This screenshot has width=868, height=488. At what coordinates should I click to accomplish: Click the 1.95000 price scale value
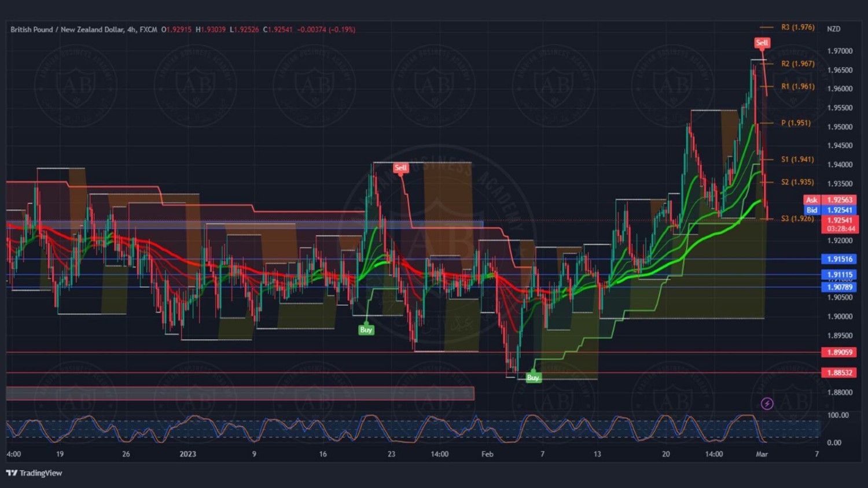pos(840,127)
